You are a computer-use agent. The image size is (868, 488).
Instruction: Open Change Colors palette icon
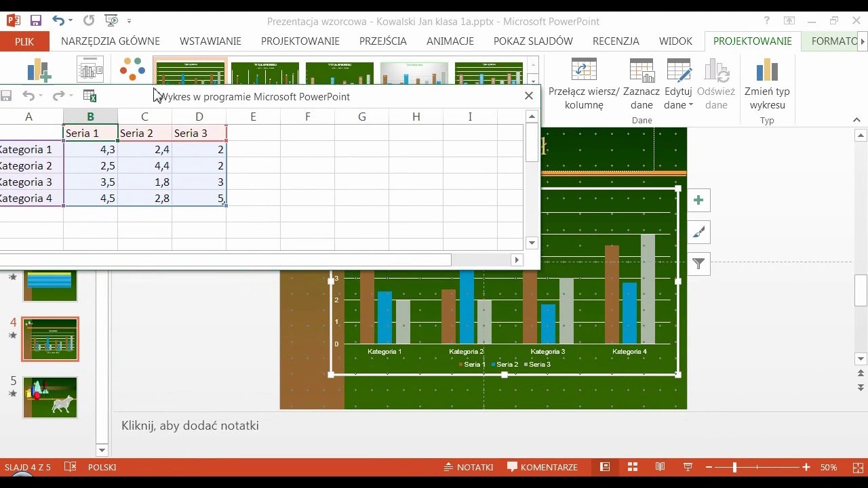132,70
